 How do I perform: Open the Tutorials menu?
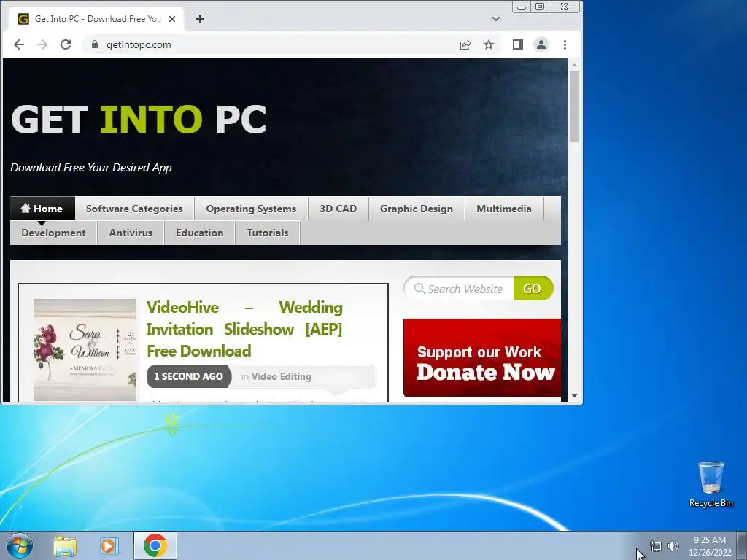267,233
